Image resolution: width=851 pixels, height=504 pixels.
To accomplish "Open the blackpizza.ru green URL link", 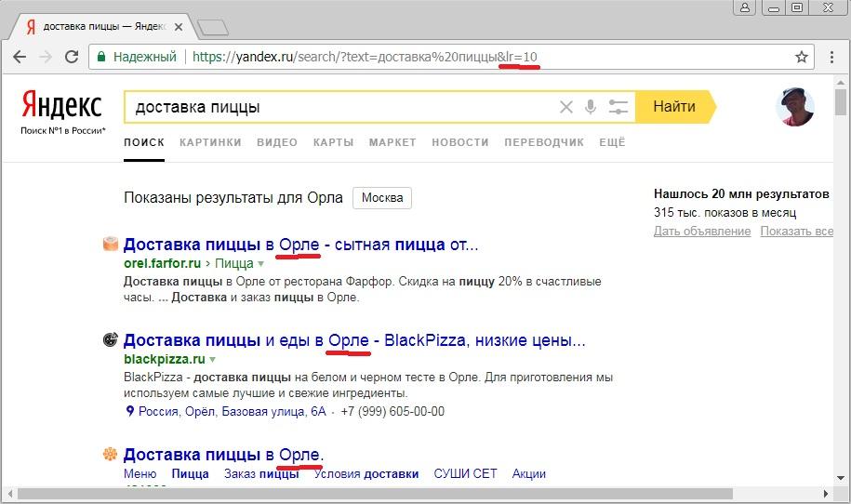I will [165, 359].
